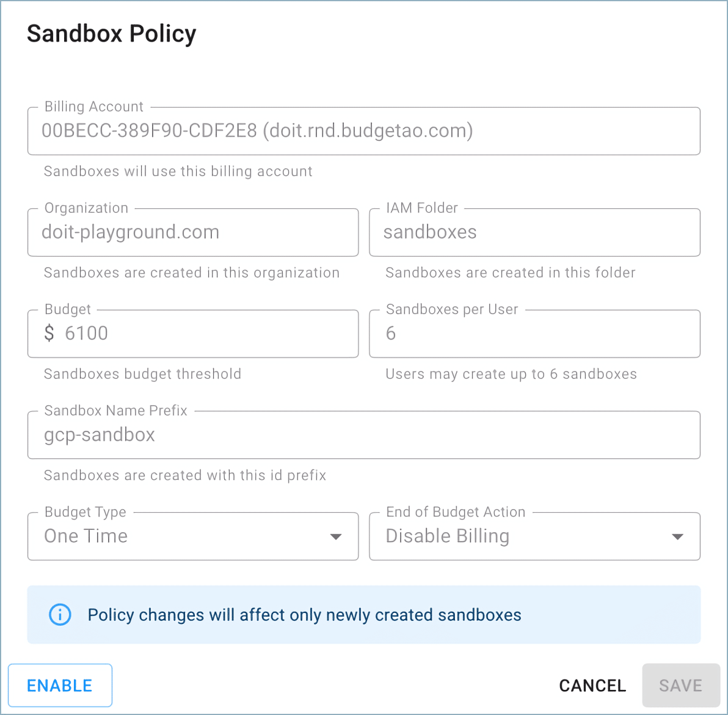This screenshot has width=728, height=715.
Task: Click the info icon in the policy notice
Action: point(60,615)
